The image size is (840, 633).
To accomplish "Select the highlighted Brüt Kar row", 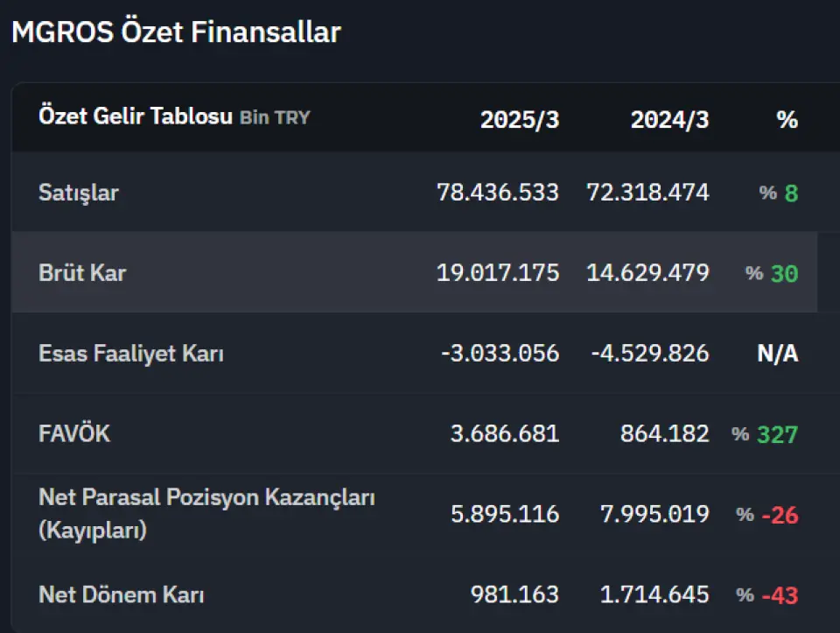I will coord(414,272).
